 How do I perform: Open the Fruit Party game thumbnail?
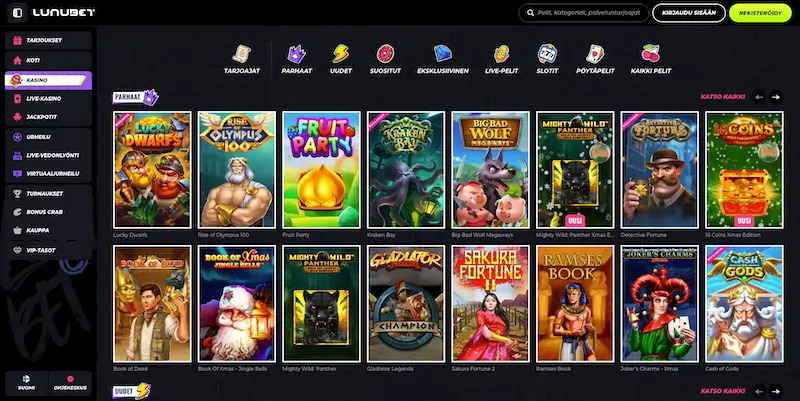(x=321, y=170)
